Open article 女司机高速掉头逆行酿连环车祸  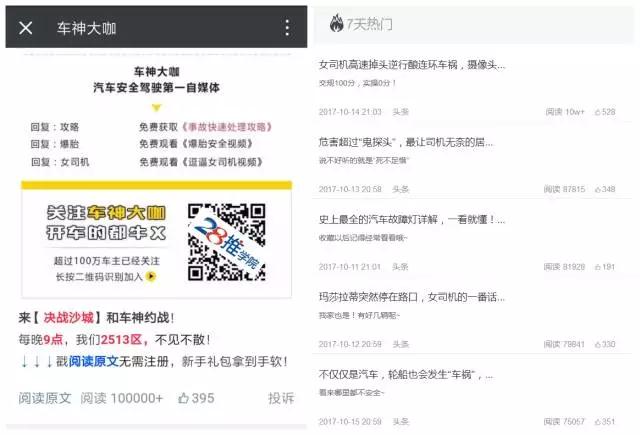pos(414,65)
